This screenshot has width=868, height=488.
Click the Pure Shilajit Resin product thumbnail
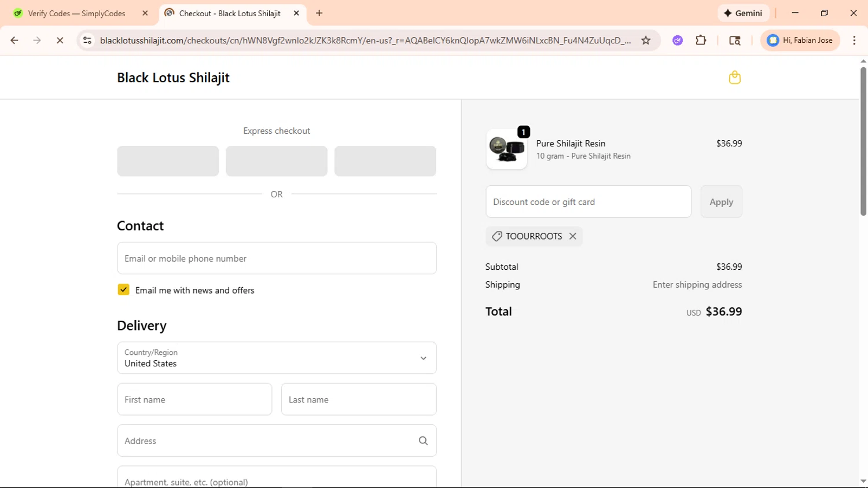(x=506, y=149)
